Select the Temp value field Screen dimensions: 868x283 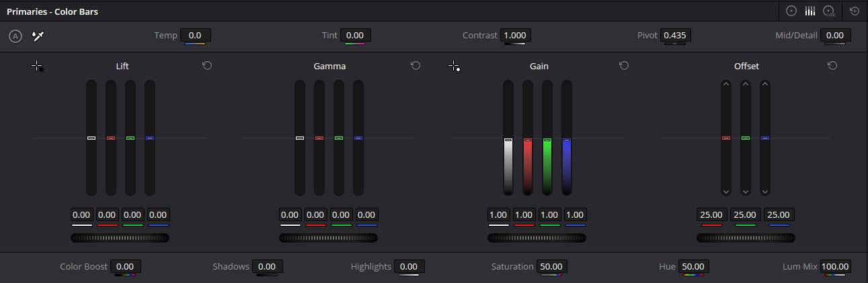[195, 35]
